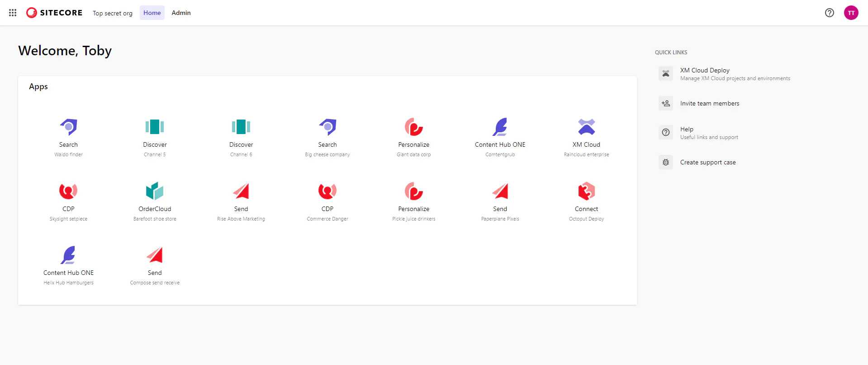Open Personalize icon for Pickle juice drinkers
Image resolution: width=868 pixels, height=365 pixels.
tap(414, 191)
